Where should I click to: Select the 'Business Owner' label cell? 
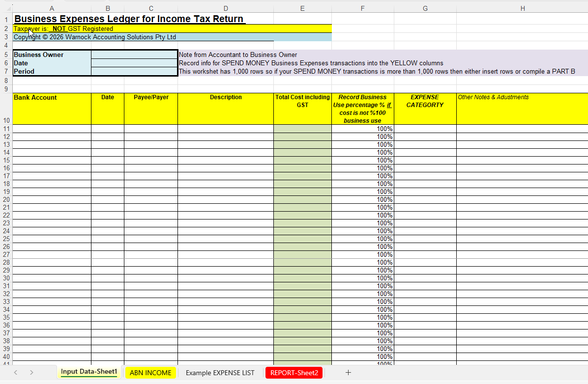click(x=52, y=55)
